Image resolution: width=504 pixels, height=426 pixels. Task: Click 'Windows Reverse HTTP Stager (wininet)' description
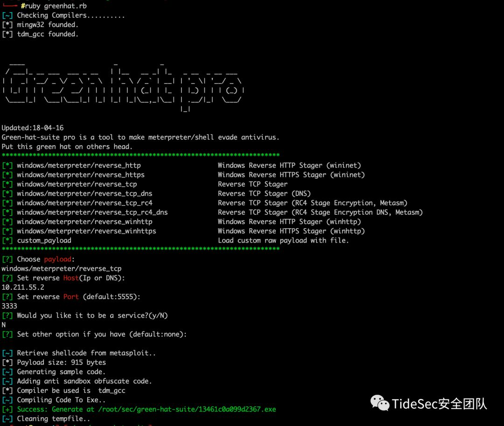tap(289, 165)
